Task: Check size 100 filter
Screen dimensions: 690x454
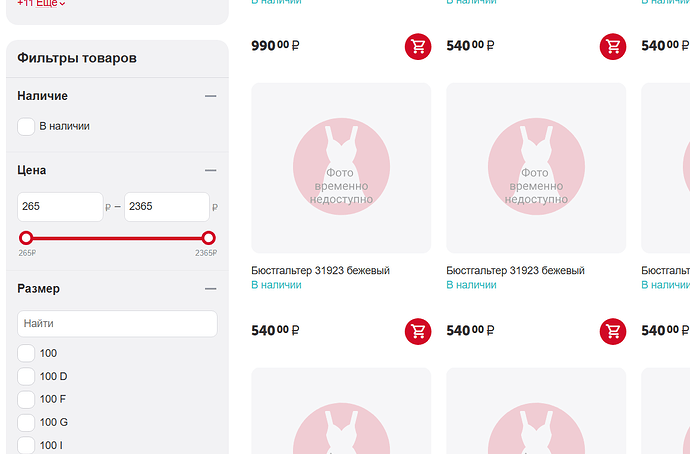Action: coord(26,353)
